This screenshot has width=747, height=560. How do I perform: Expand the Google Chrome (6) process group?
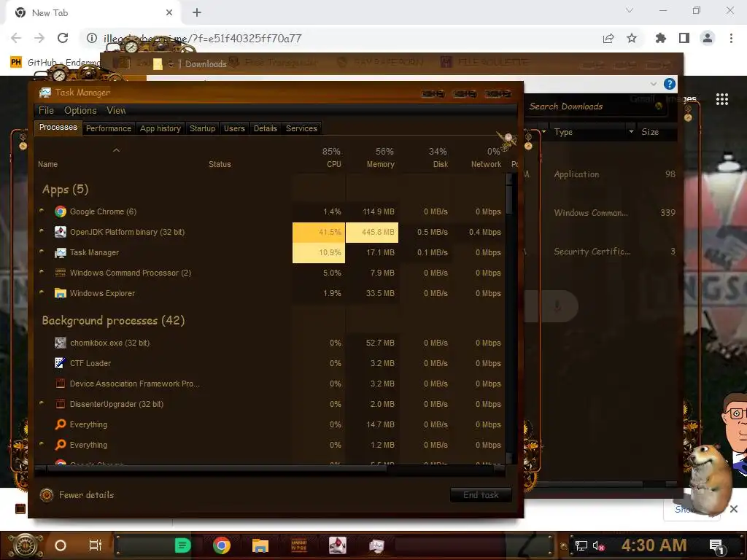[x=42, y=210]
